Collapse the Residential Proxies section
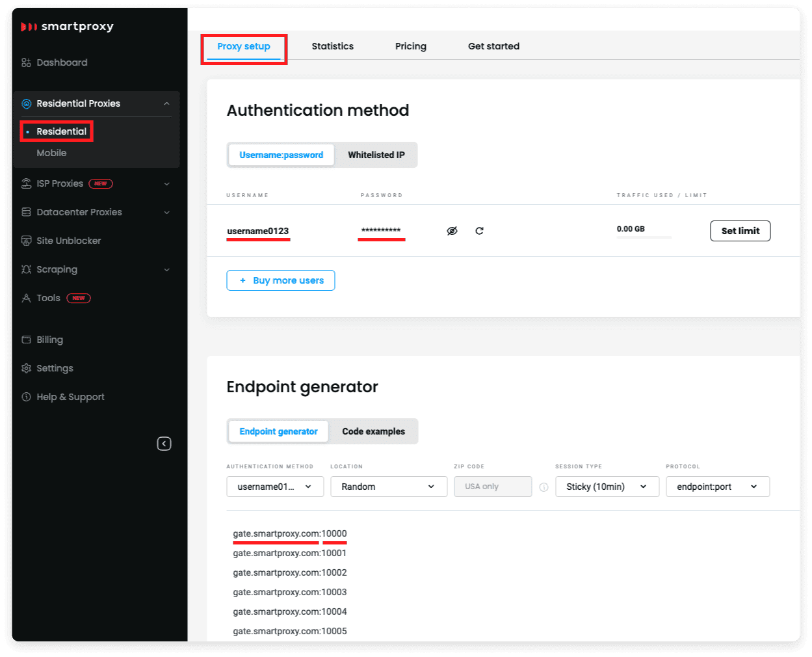 tap(166, 103)
